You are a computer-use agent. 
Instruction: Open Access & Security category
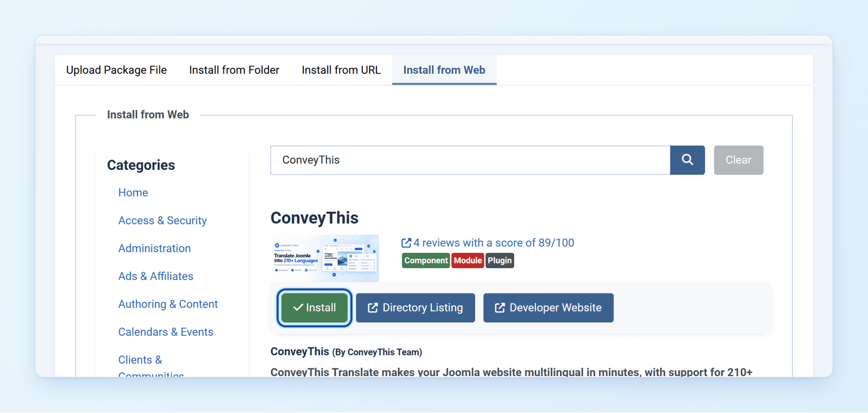(162, 220)
